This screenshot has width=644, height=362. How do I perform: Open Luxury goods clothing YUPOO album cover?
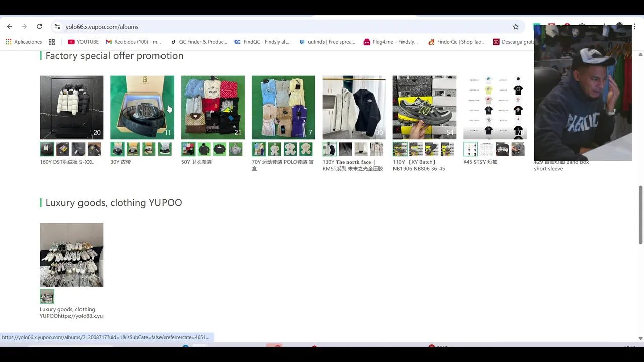pos(71,254)
